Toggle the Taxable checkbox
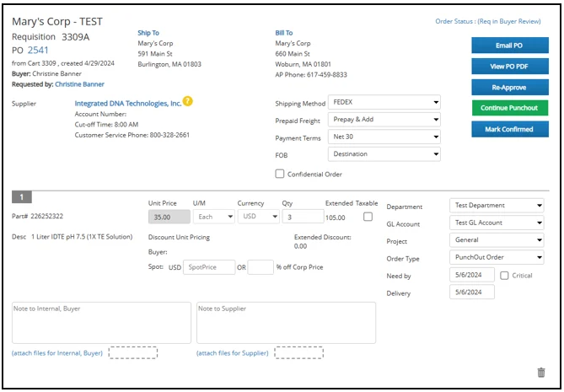The width and height of the screenshot is (564, 392). click(x=367, y=217)
